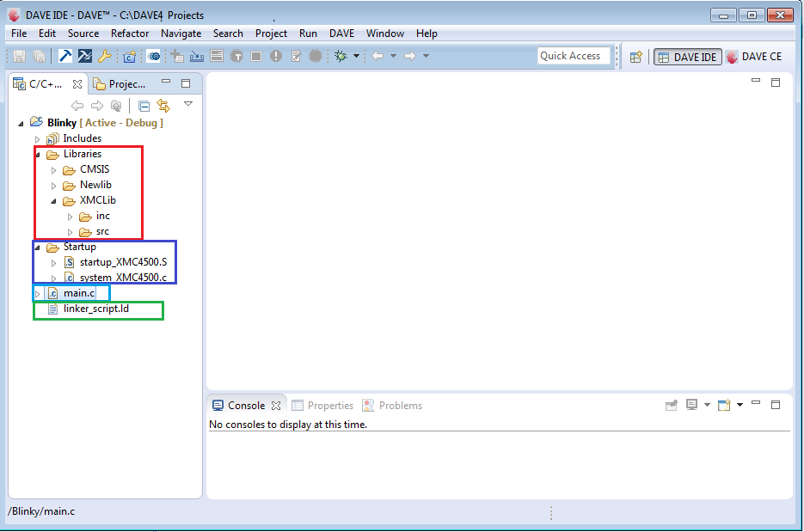
Task: Open the Forward history dropdown arrow
Action: (x=426, y=56)
